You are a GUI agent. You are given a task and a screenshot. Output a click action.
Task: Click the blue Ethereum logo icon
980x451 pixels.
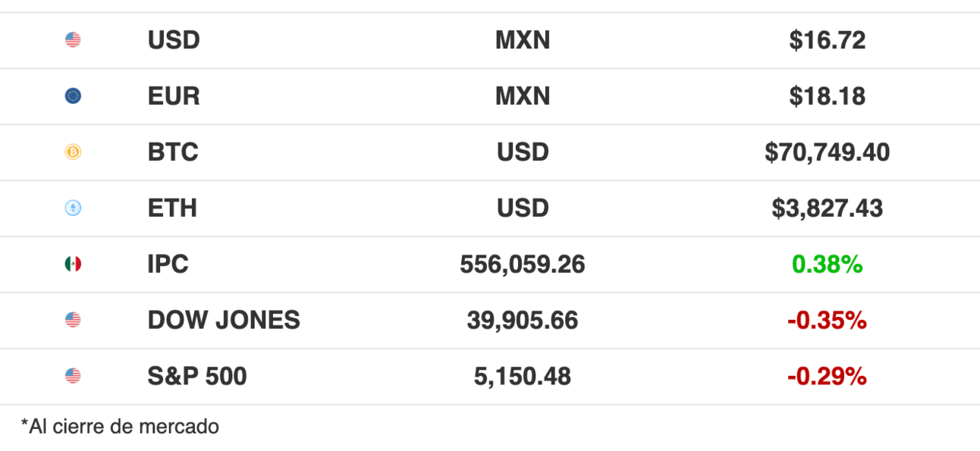coord(73,208)
